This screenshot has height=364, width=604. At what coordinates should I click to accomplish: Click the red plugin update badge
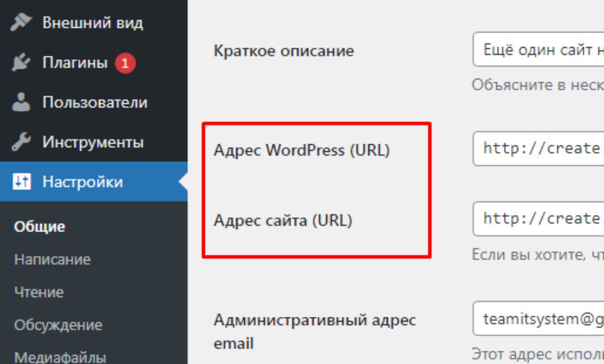(125, 63)
